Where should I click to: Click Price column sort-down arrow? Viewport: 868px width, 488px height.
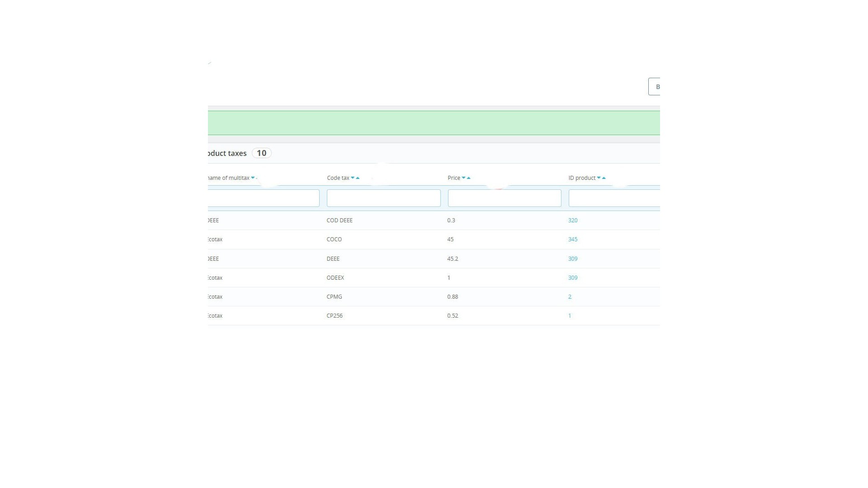463,178
